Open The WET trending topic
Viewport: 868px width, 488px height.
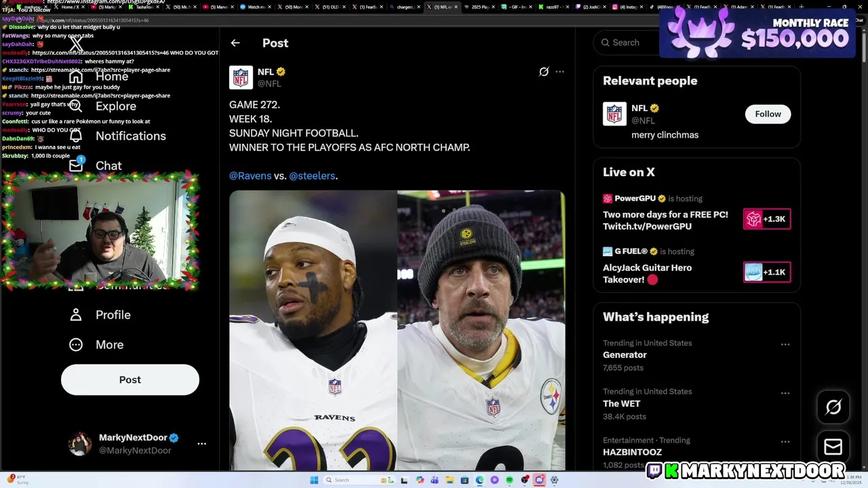pyautogui.click(x=621, y=403)
